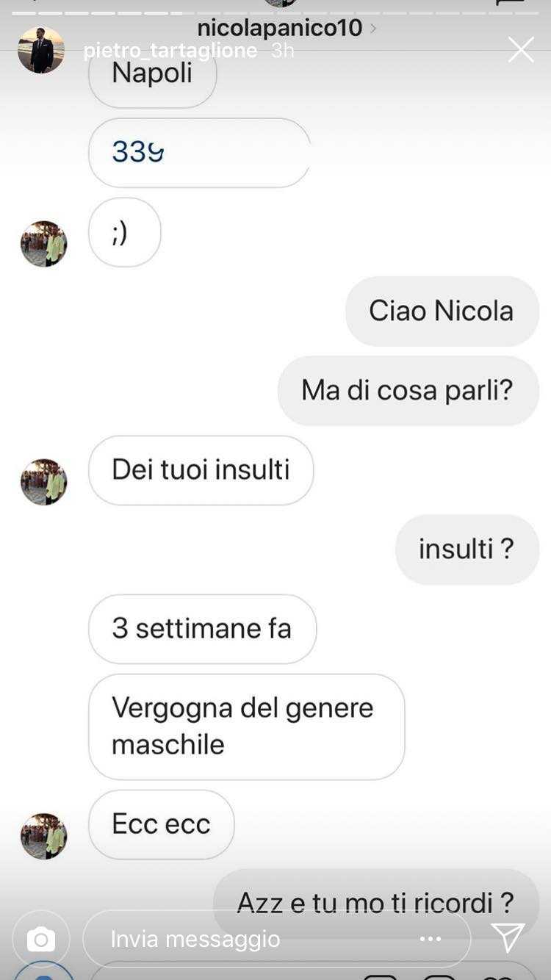Open sender avatar beside the wink message

43,243
